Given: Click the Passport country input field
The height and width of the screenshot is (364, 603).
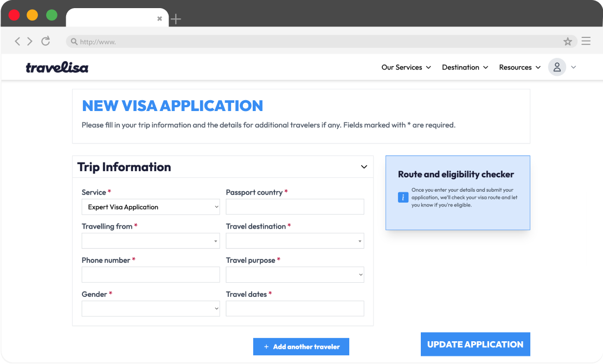Looking at the screenshot, I should pos(295,207).
